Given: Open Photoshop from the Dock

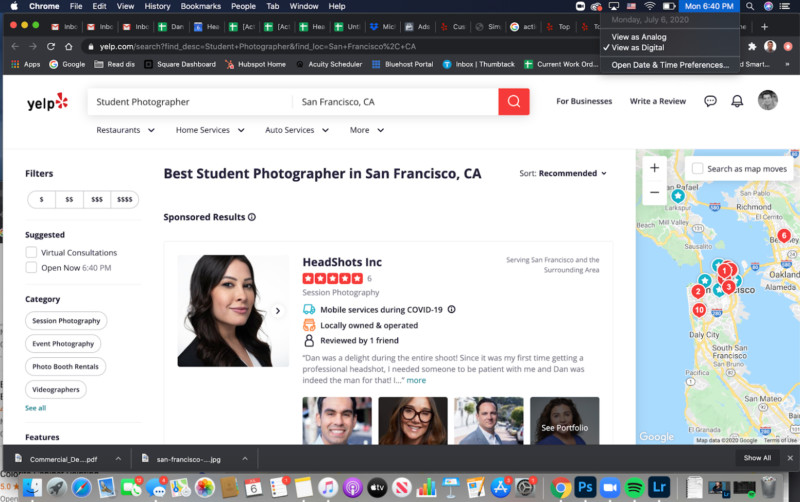Looking at the screenshot, I should point(585,487).
